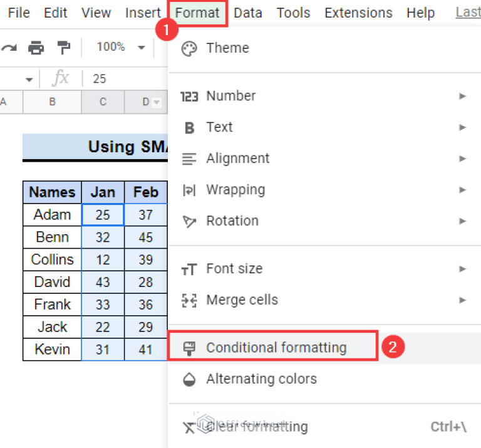Choose Wrapping from the Format menu

(x=235, y=190)
